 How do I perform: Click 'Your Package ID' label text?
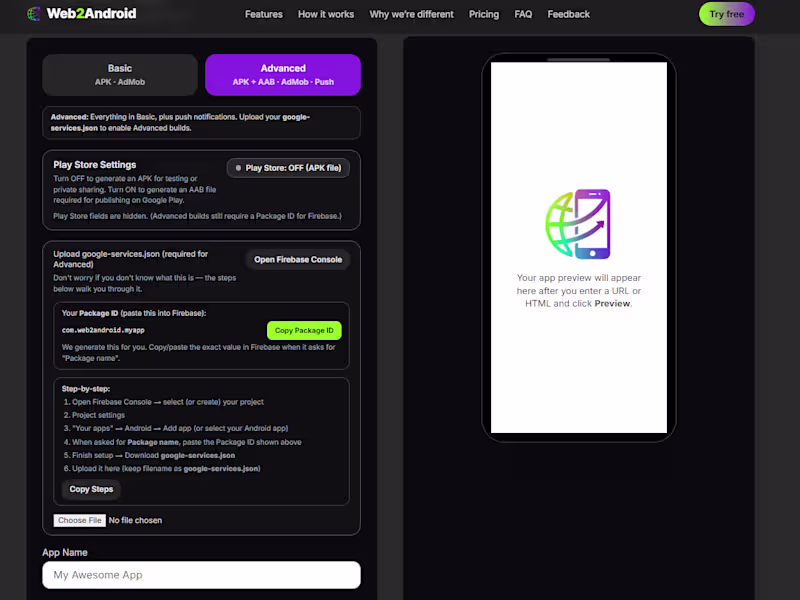[x=134, y=313]
